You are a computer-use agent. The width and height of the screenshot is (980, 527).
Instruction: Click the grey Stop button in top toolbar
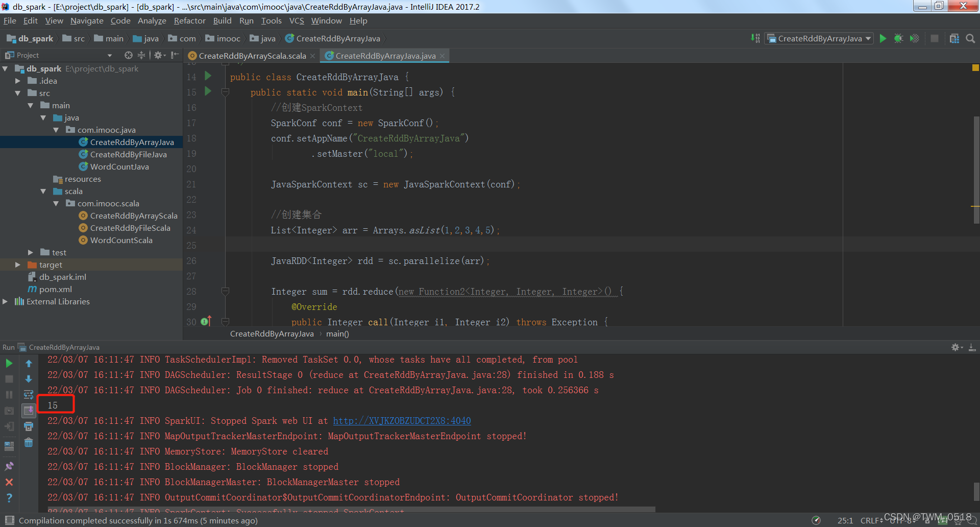click(x=935, y=38)
